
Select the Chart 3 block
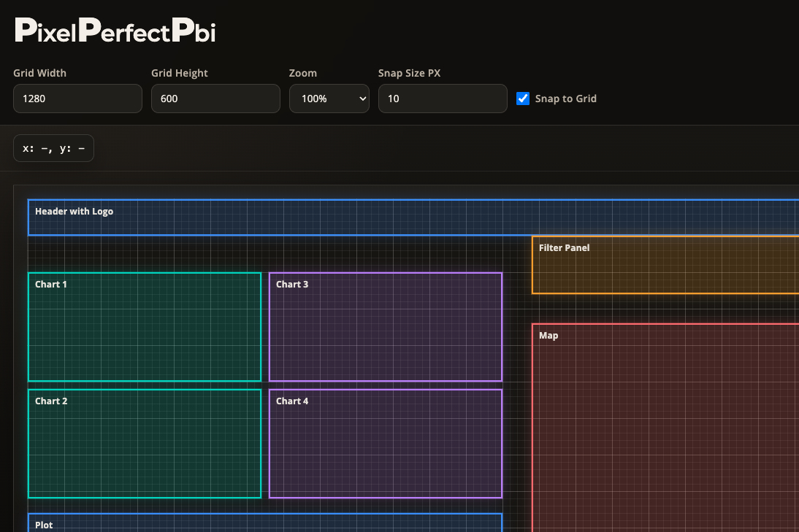click(x=386, y=327)
